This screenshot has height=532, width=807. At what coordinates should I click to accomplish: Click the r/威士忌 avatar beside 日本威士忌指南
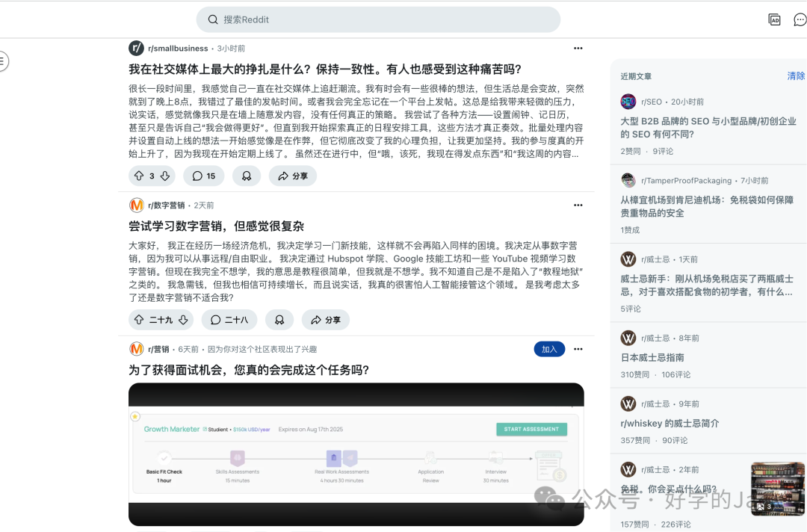[628, 338]
